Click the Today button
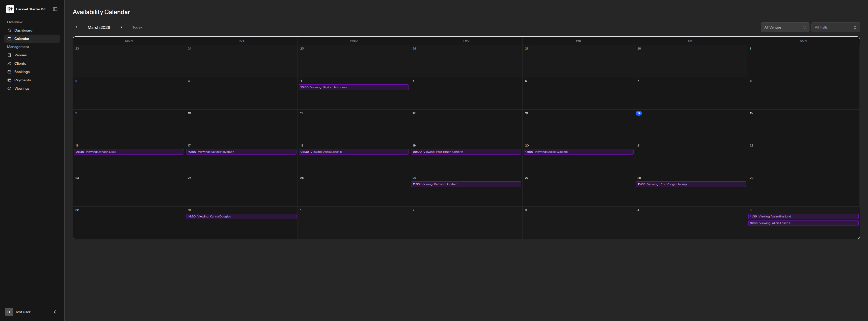 pos(137,27)
